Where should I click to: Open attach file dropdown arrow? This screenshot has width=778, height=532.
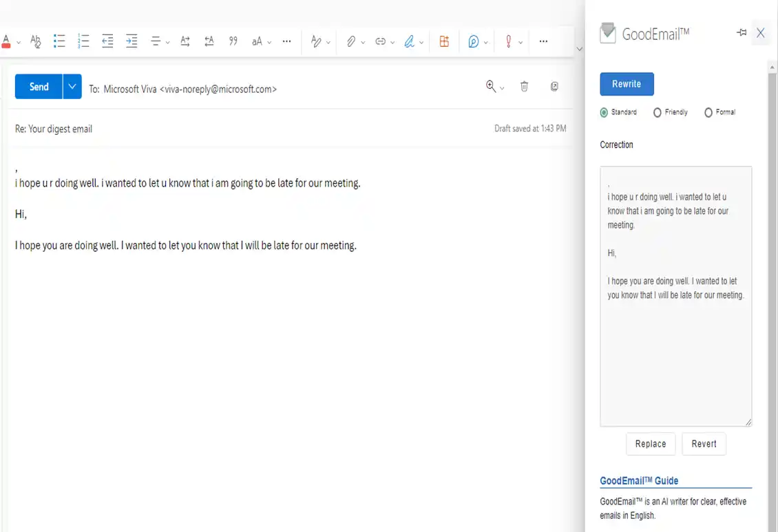(x=363, y=43)
